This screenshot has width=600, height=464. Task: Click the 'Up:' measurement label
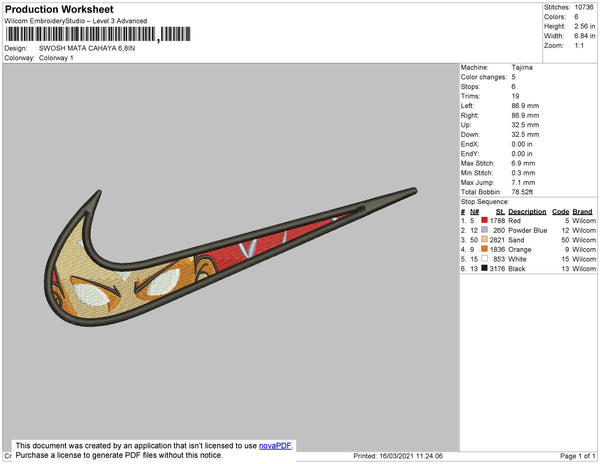point(466,125)
